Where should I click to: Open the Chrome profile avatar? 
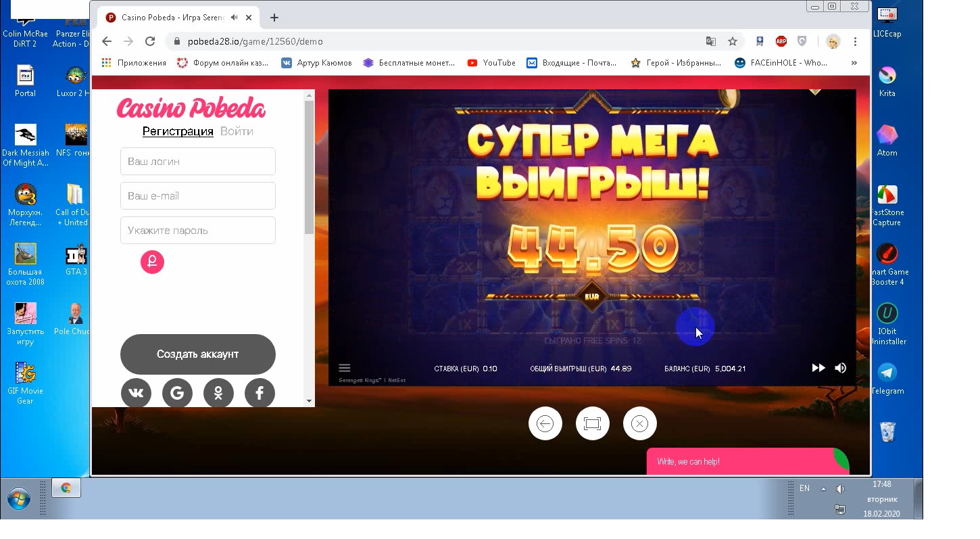(833, 41)
